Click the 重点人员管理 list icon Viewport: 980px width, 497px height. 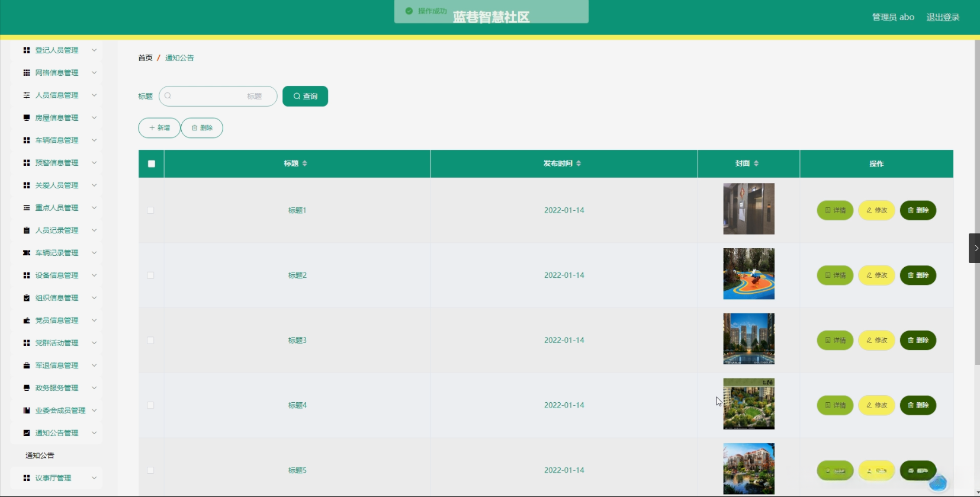click(27, 208)
